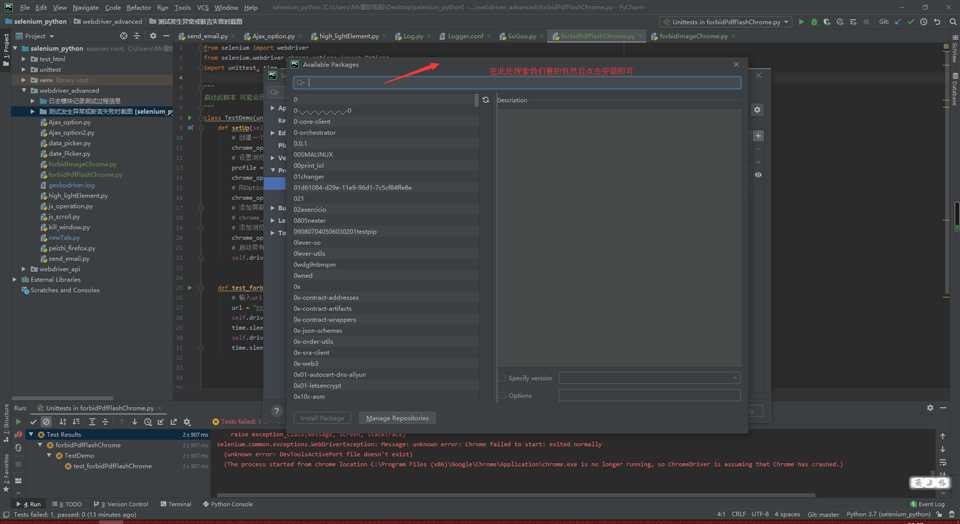Select package 0x-json-schemas in the list
This screenshot has width=960, height=524.
tap(384, 331)
